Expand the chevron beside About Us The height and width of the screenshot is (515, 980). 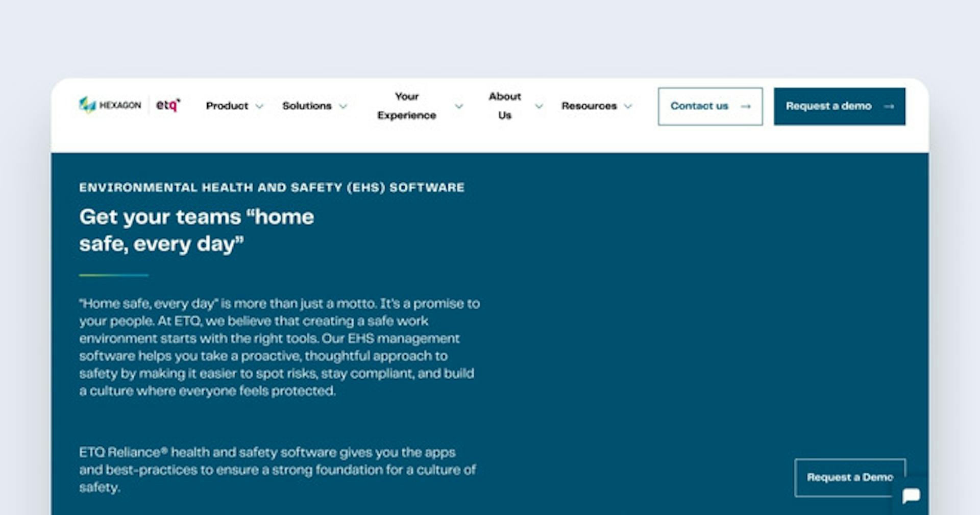(x=538, y=106)
